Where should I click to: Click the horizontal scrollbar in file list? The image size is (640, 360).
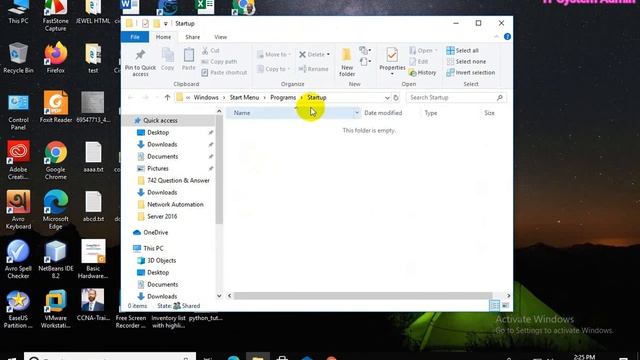(x=362, y=296)
